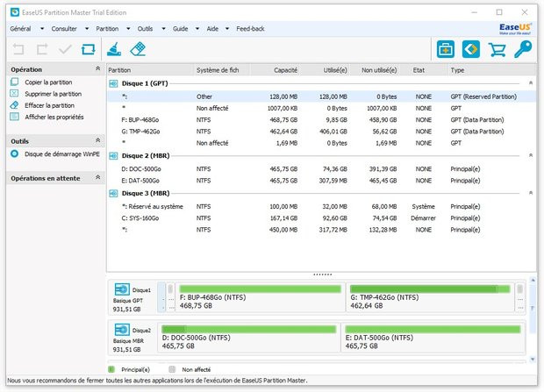Click the key activation icon
The image size is (544, 392).
(523, 49)
